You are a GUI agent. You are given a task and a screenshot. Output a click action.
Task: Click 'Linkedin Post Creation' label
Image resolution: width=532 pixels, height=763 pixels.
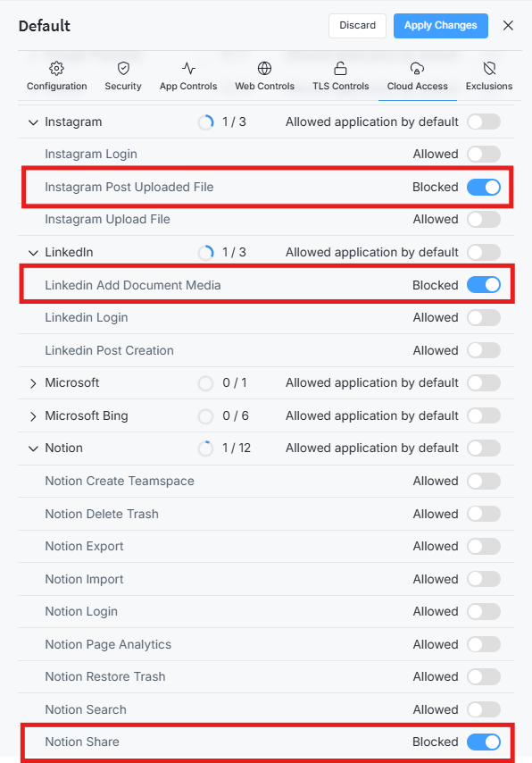(x=110, y=350)
